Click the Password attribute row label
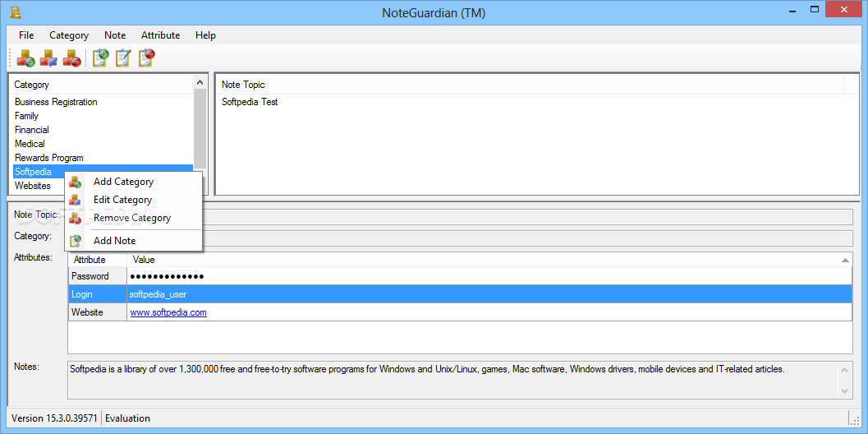 (98, 276)
